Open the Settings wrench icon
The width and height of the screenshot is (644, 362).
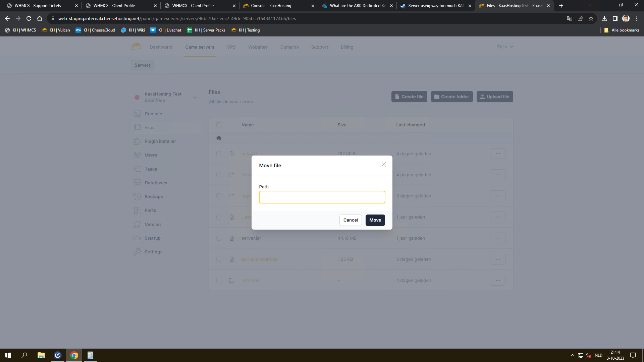point(137,252)
